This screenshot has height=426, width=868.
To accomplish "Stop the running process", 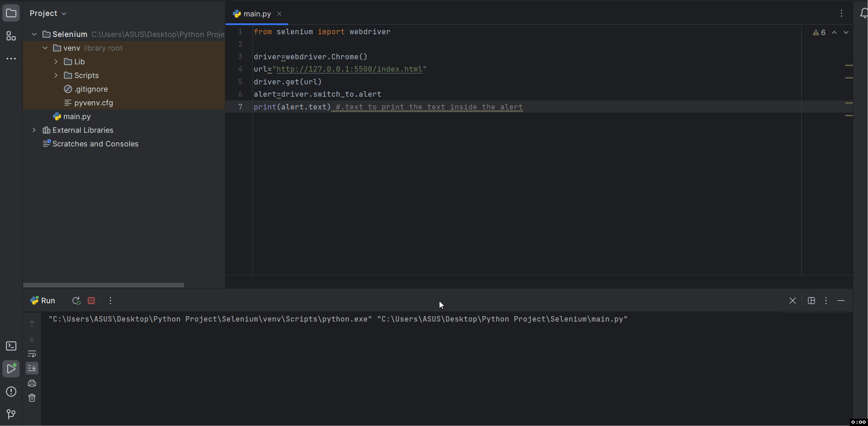I will click(x=91, y=301).
